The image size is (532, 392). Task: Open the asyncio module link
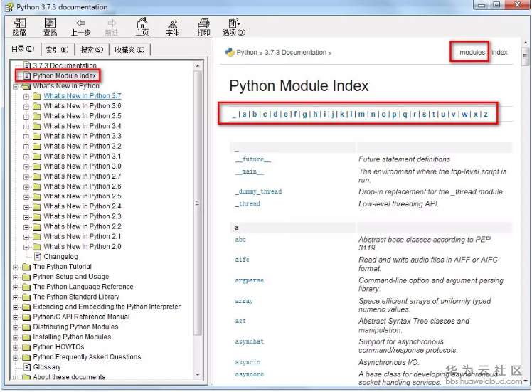coord(248,362)
